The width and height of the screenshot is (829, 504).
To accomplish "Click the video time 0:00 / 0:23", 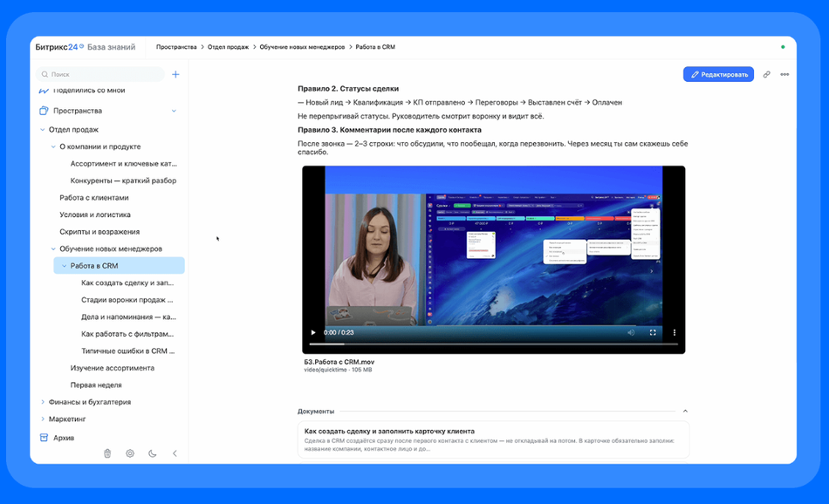I will point(339,332).
